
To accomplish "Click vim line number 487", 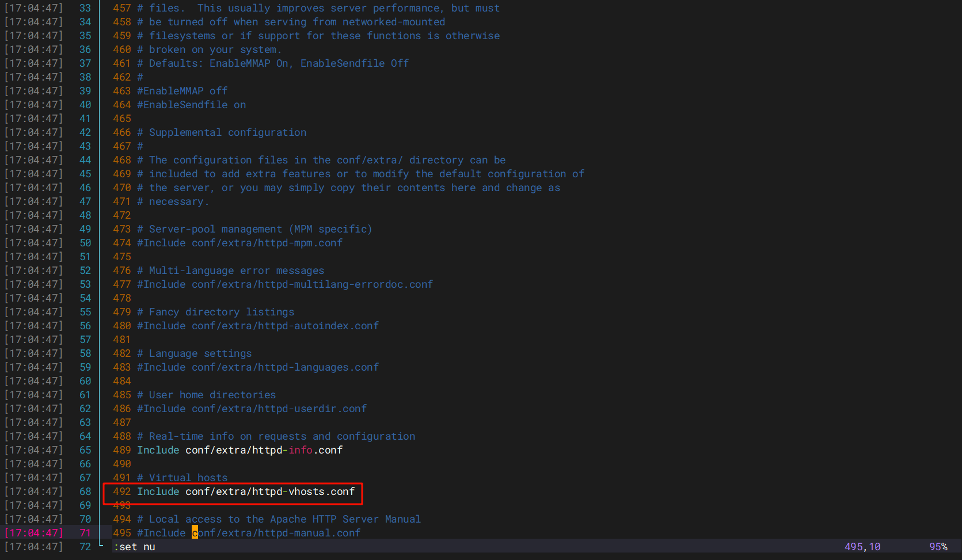I will pos(122,422).
